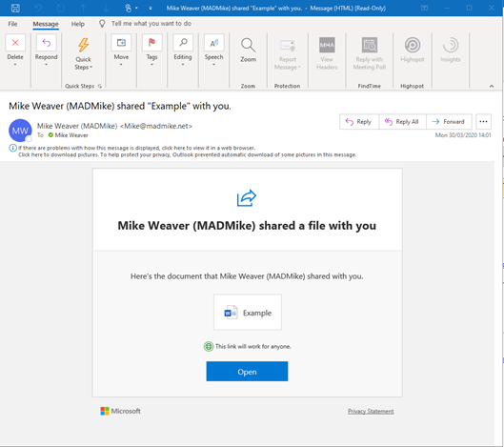Click Reply with Meeting Poll icon
Image resolution: width=504 pixels, height=447 pixels.
click(x=370, y=45)
